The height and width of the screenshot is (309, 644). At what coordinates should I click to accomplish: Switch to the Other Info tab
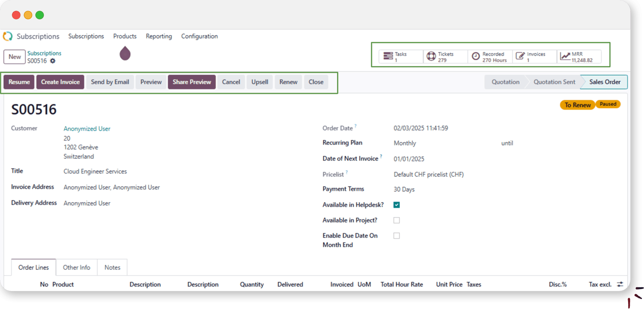point(76,267)
